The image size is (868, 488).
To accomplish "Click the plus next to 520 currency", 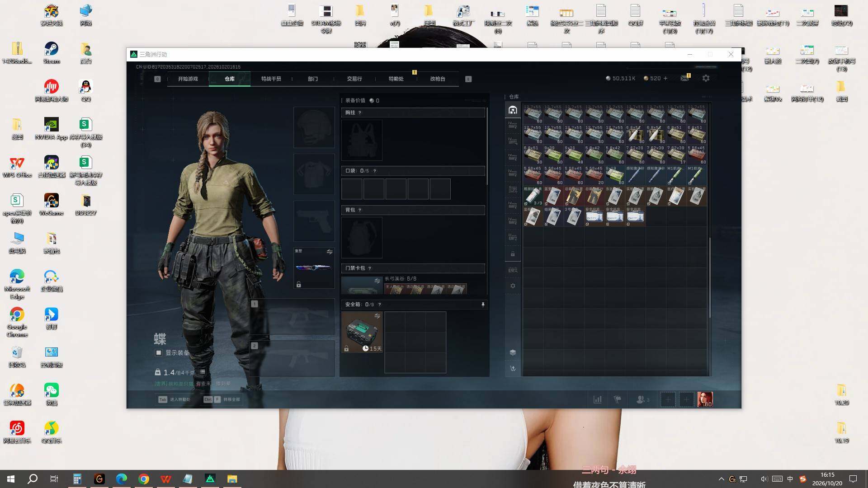I will pos(665,78).
